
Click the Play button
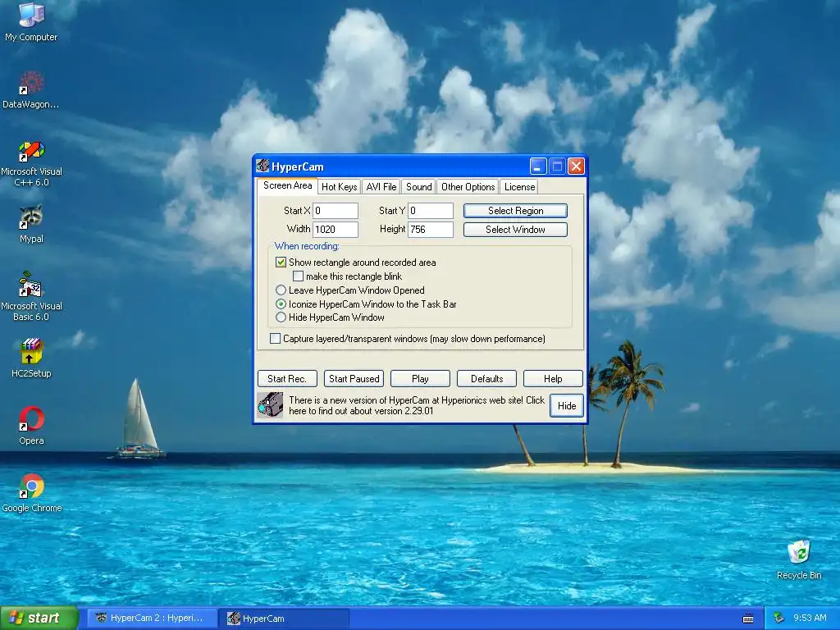pos(420,379)
